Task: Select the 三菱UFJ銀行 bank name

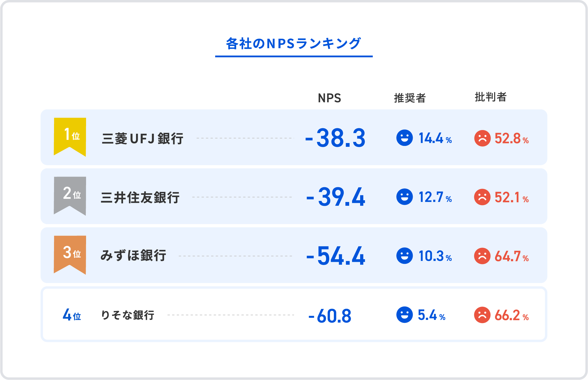Action: [143, 138]
